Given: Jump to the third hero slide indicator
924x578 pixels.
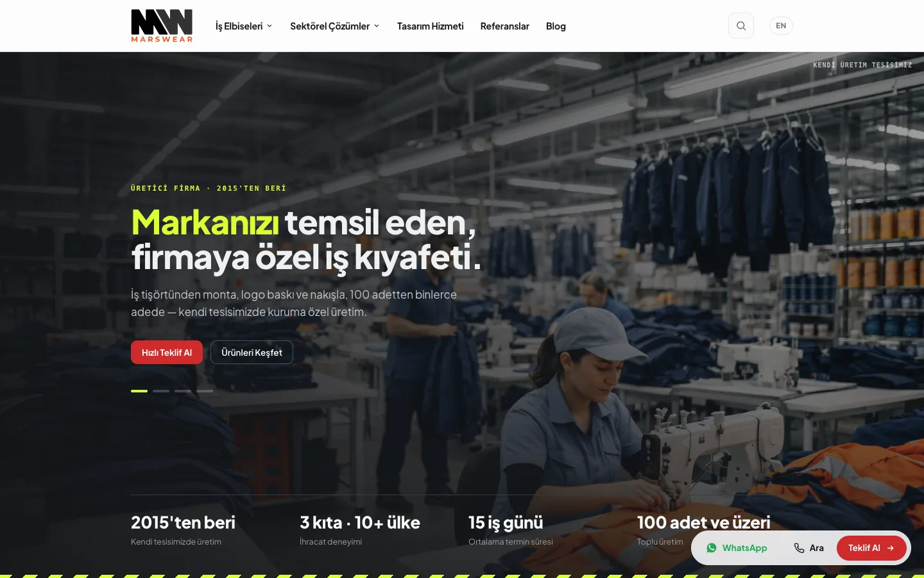Looking at the screenshot, I should coord(183,390).
